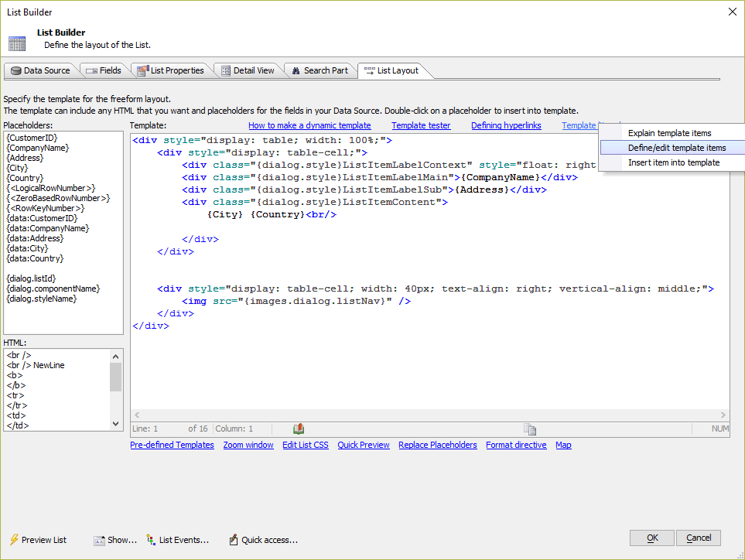This screenshot has height=560, width=745.
Task: Select the <br /> NewLine HTML item
Action: point(36,365)
